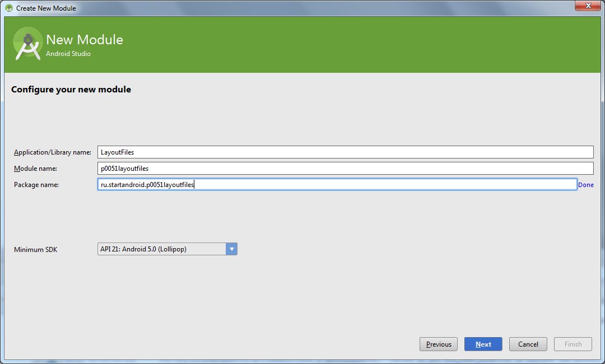Click the Done link beside package name
This screenshot has width=605, height=364.
click(x=586, y=185)
